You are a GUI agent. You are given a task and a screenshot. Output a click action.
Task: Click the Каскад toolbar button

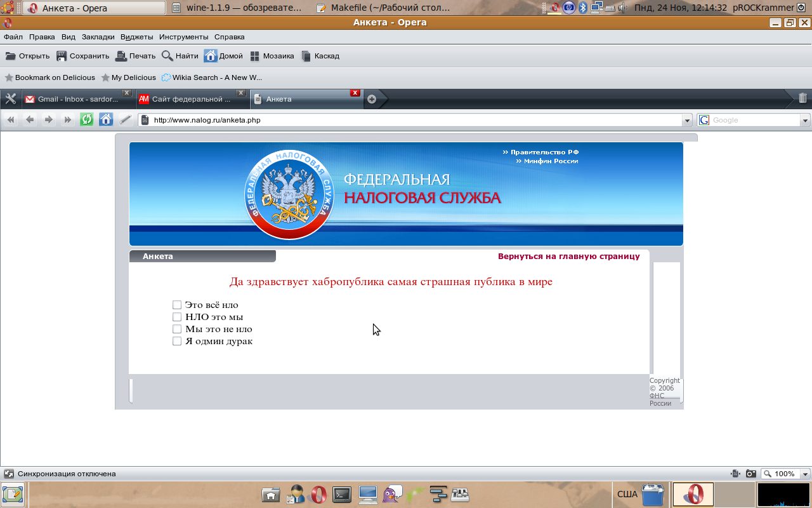[320, 56]
